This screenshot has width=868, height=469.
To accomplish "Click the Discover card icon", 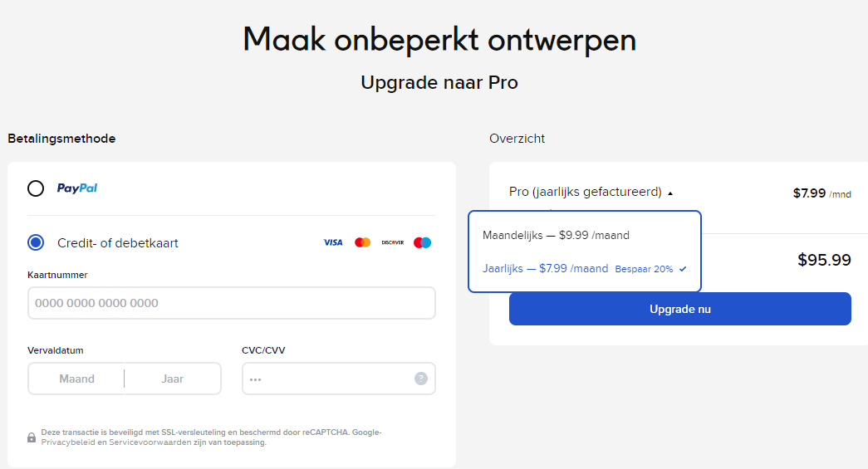I will click(x=393, y=242).
